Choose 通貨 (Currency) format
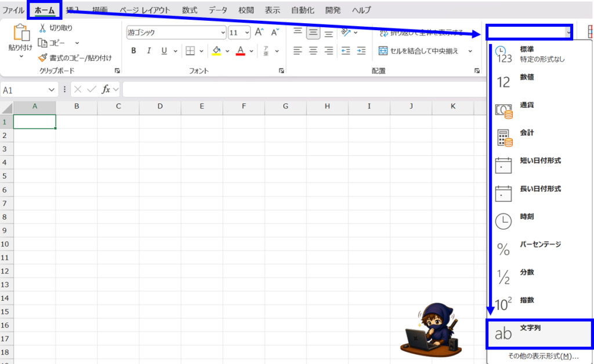594x364 pixels. coord(539,110)
